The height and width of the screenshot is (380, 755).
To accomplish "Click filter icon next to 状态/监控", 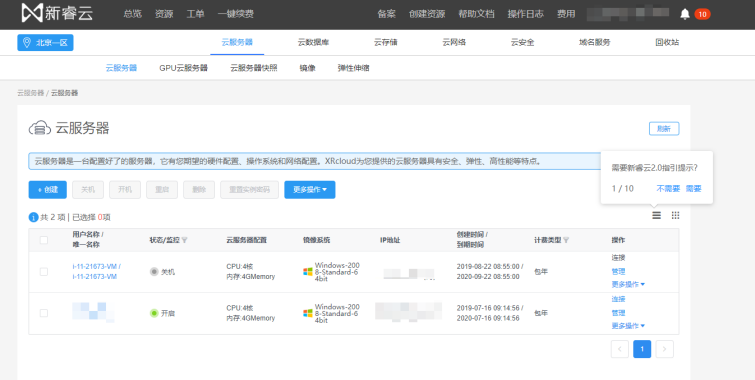I will click(184, 240).
